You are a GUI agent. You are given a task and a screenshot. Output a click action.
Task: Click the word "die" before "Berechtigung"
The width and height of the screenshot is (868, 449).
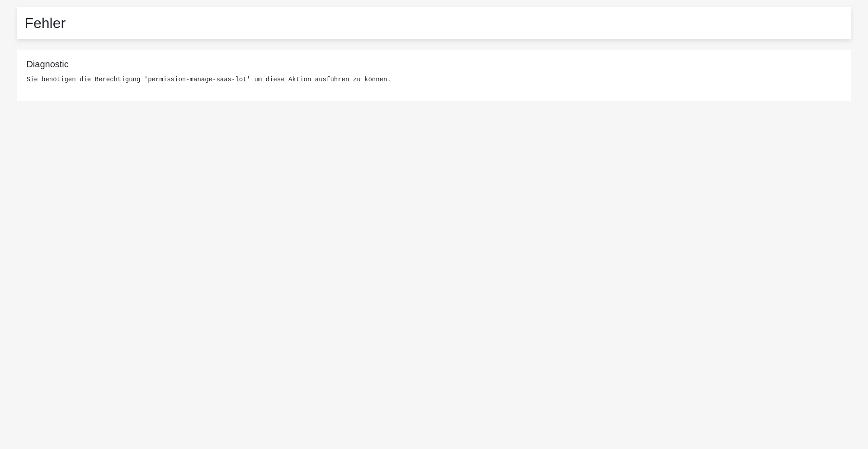85,80
